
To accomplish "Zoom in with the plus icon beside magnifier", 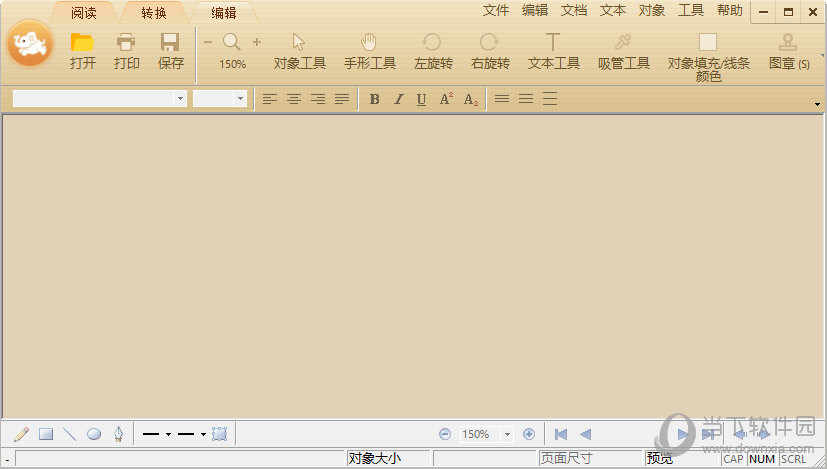I will [x=257, y=42].
